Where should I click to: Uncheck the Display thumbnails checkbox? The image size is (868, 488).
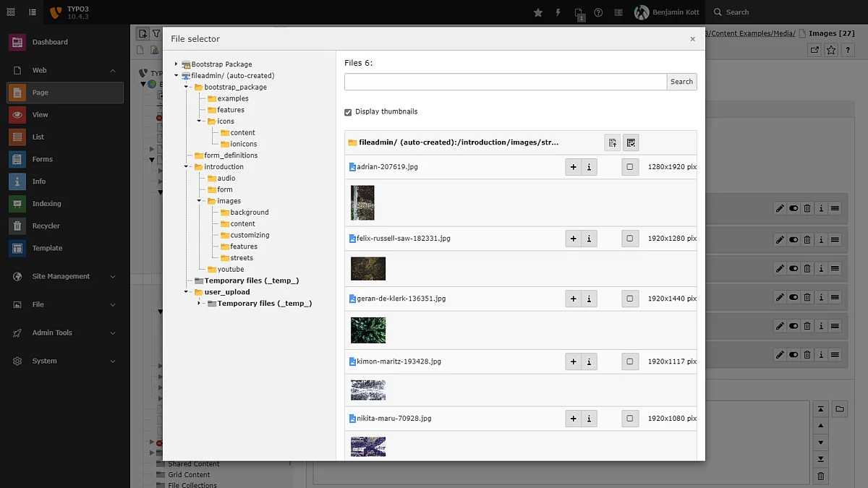point(348,112)
